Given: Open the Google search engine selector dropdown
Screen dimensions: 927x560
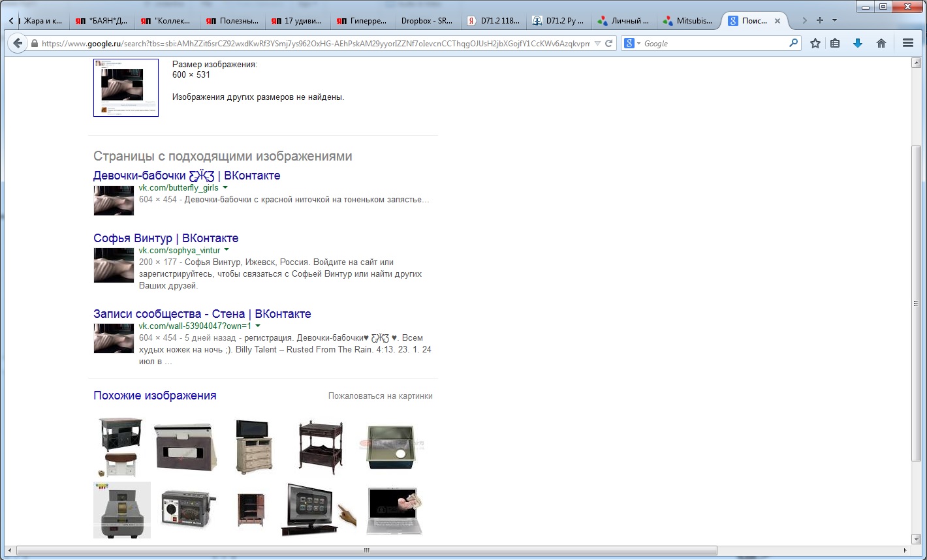Looking at the screenshot, I should pos(632,43).
